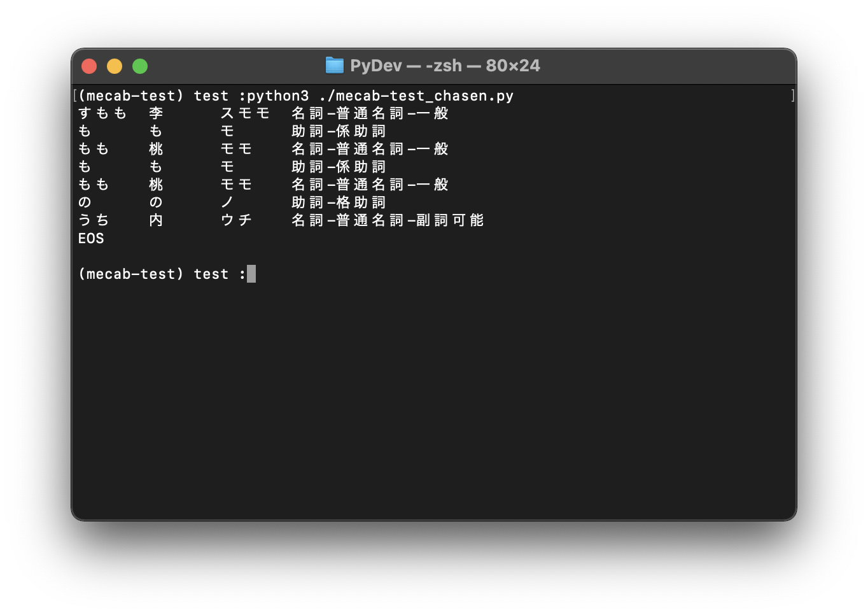Click the kanji '李' in the output
The image size is (868, 615).
click(x=156, y=113)
